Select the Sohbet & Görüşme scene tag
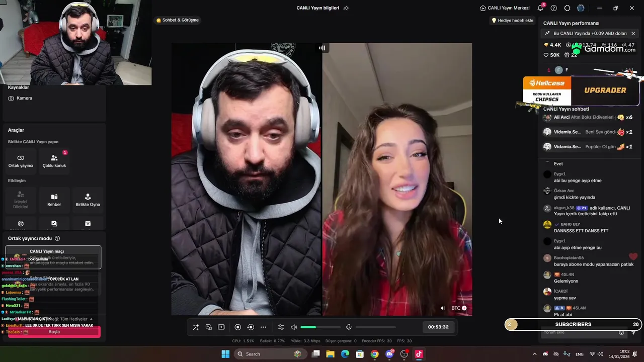This screenshot has height=362, width=644. point(178,20)
